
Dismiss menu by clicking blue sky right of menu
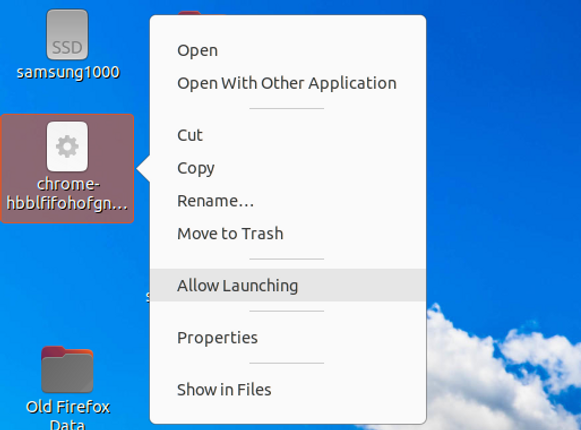(500, 148)
